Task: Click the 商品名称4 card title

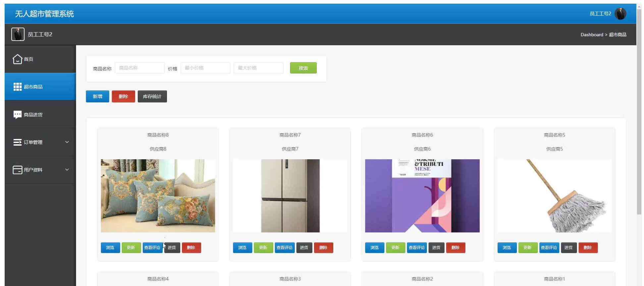Action: [158, 279]
